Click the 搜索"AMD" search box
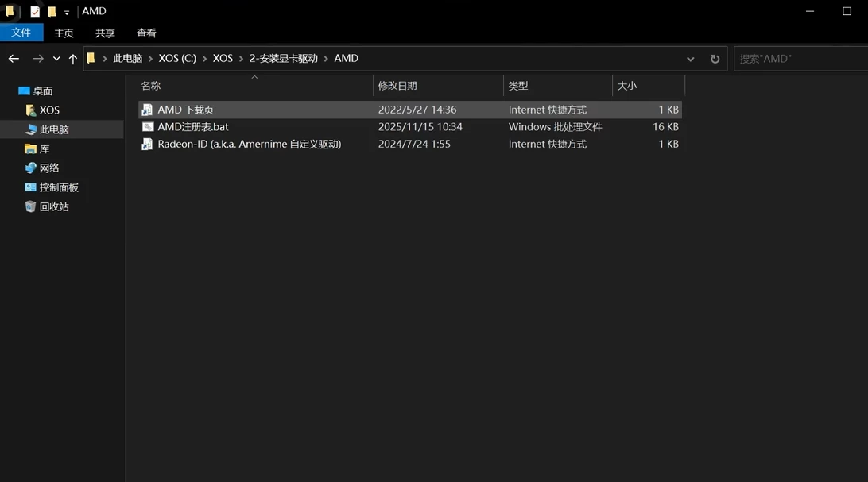The height and width of the screenshot is (482, 868). pyautogui.click(x=799, y=59)
